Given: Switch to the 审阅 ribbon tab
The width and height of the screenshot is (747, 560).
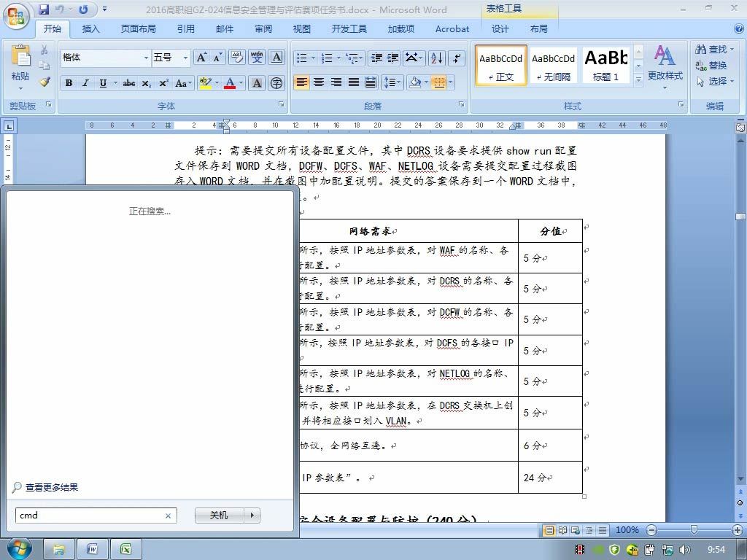Looking at the screenshot, I should pos(263,29).
